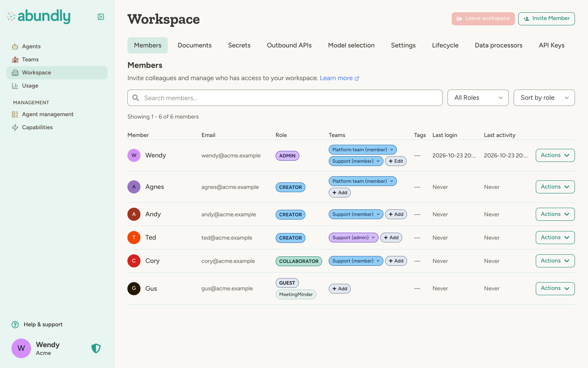The height and width of the screenshot is (368, 588).
Task: Open the All Roles filter dropdown
Action: click(x=478, y=98)
